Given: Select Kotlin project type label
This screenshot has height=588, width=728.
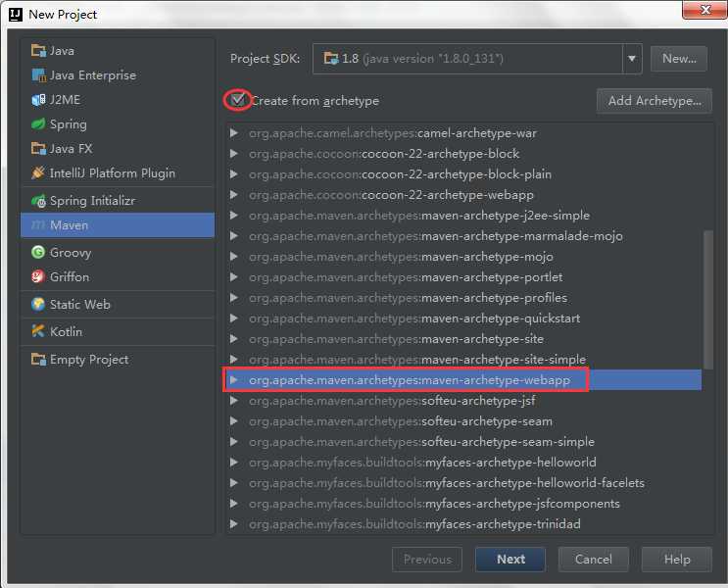Looking at the screenshot, I should click(x=66, y=331).
